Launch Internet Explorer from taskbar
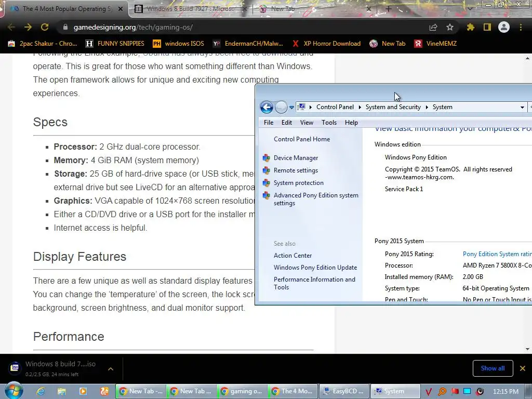Image resolution: width=532 pixels, height=399 pixels. (x=41, y=392)
